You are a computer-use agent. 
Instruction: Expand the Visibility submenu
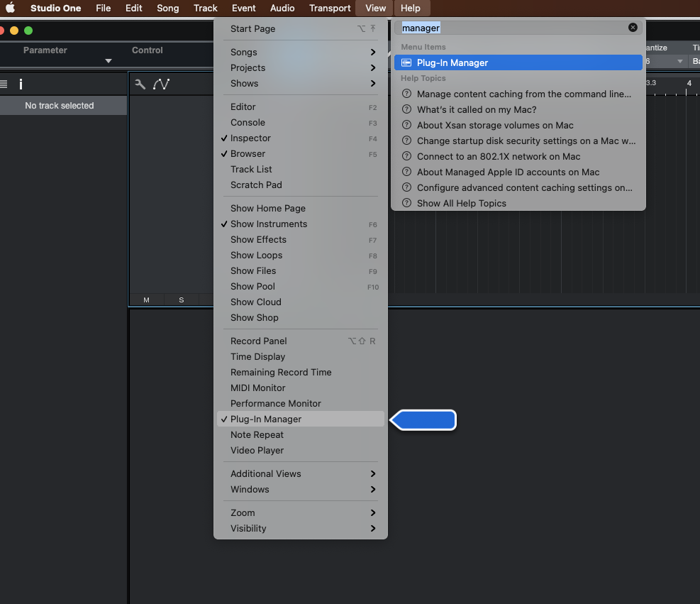[301, 529]
